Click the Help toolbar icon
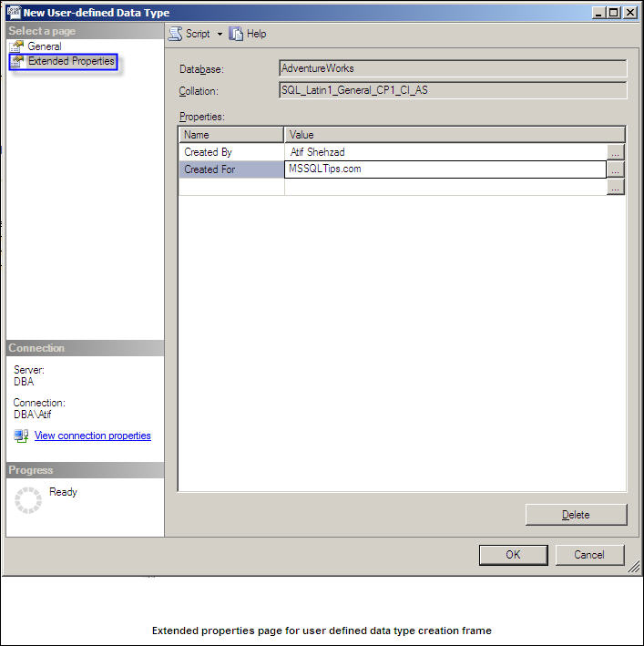The image size is (644, 646). tap(236, 34)
